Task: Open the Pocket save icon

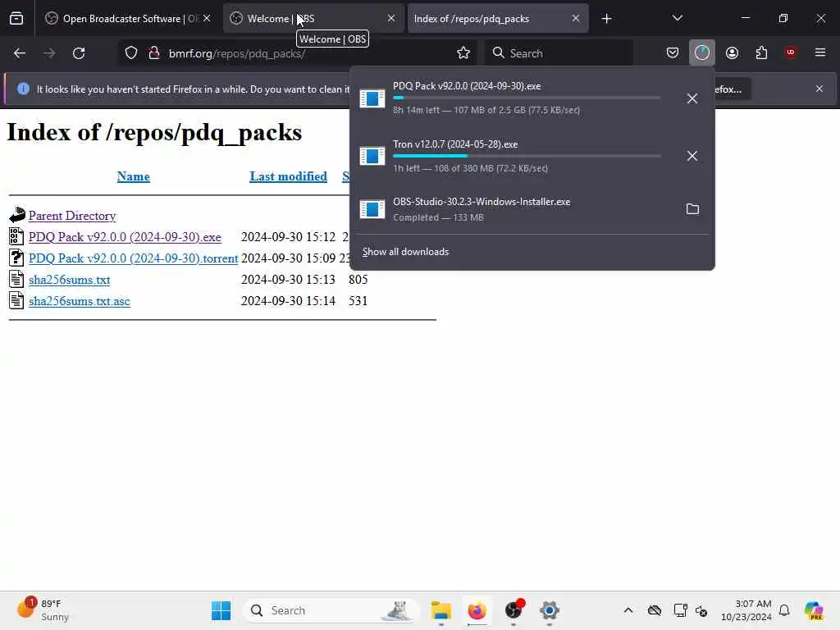Action: coord(673,53)
